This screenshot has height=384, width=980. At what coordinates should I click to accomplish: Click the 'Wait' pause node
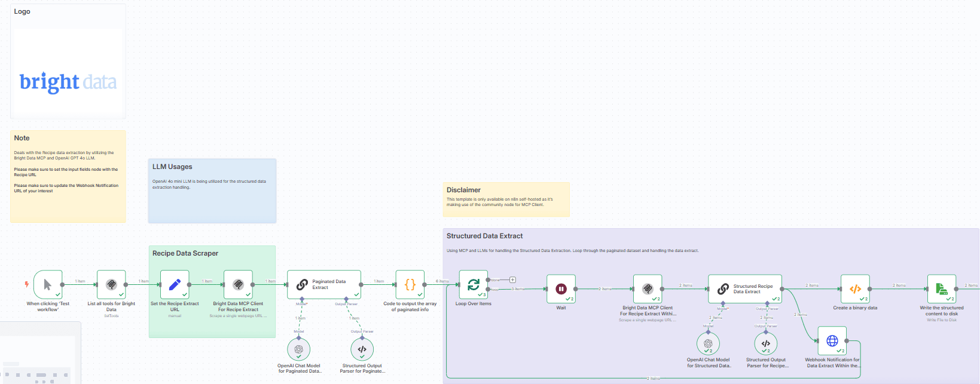[x=561, y=289]
